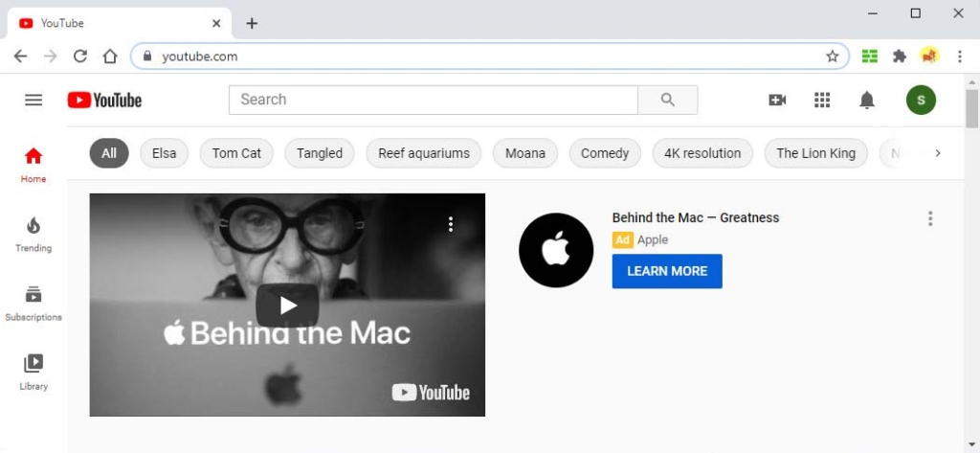Click the green grid extension icon
This screenshot has height=453, width=980.
click(869, 57)
